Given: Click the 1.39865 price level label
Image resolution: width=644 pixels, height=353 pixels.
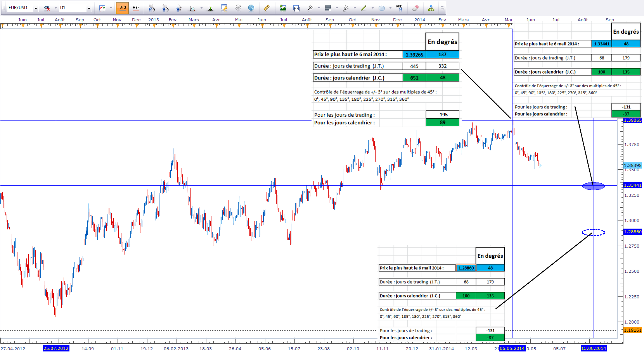Looking at the screenshot, I should pos(633,121).
